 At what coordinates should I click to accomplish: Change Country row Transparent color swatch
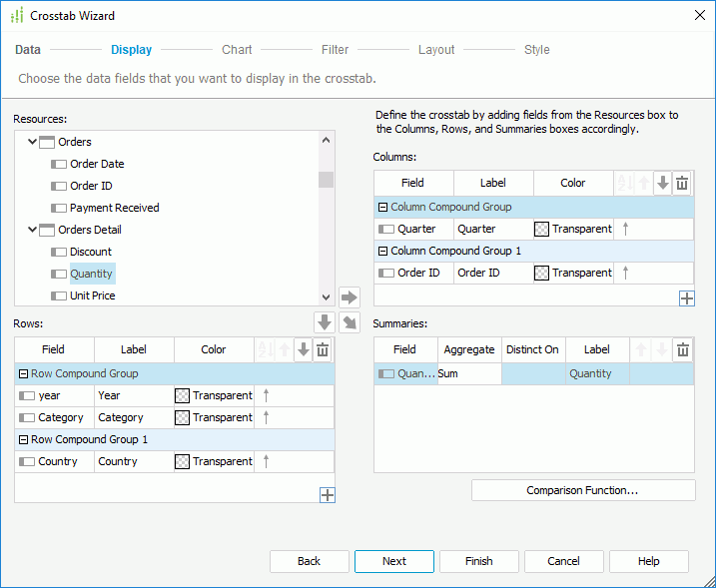tap(182, 461)
